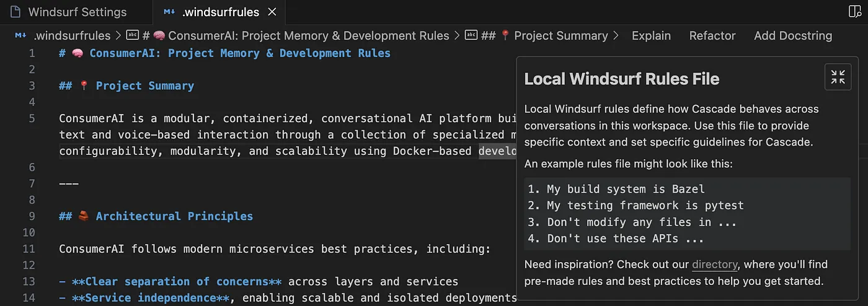Image resolution: width=868 pixels, height=306 pixels.
Task: Click the chevron after Project Summary breadcrumb
Action: [616, 36]
